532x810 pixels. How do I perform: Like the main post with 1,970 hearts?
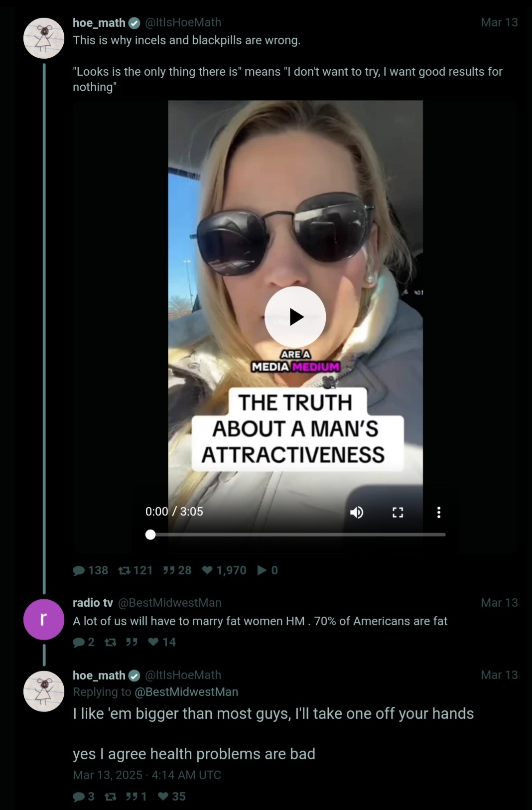point(208,570)
